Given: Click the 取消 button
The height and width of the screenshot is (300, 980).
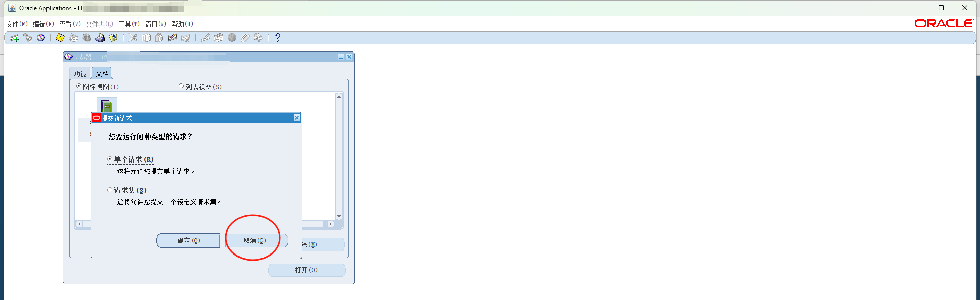Looking at the screenshot, I should [x=255, y=240].
